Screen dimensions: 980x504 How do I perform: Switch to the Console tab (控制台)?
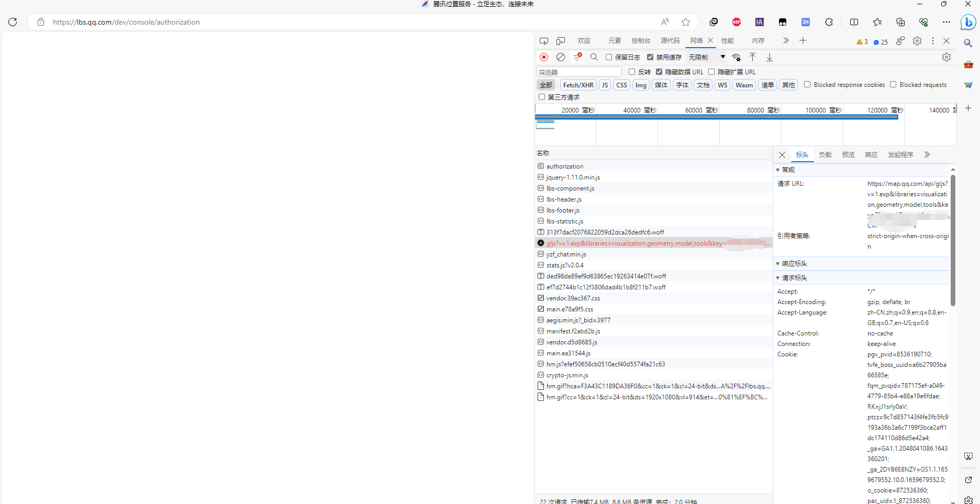pos(641,41)
